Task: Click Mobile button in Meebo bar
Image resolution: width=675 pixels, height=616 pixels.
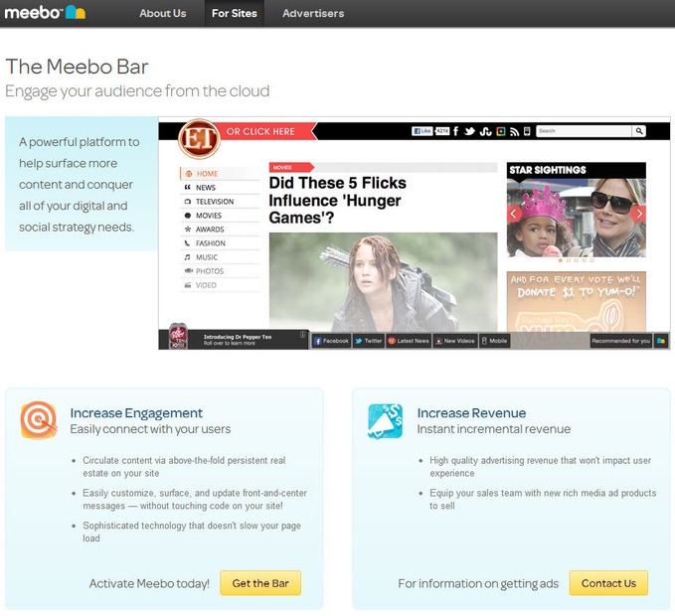Action: click(x=494, y=341)
